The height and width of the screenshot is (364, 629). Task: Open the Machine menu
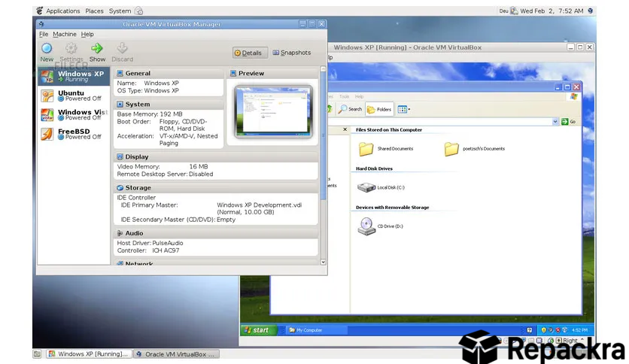click(65, 35)
